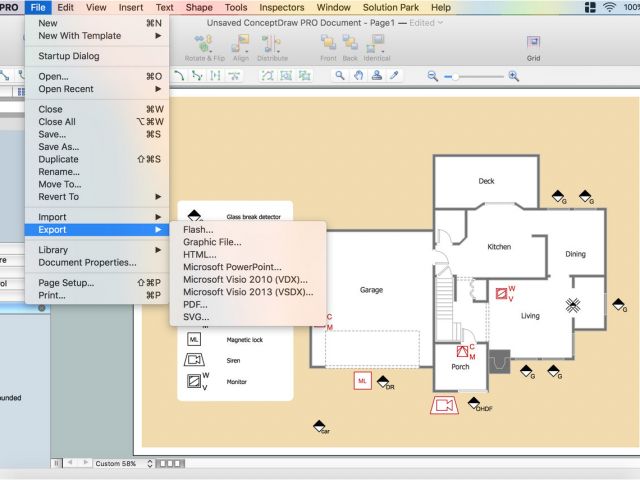640x480 pixels.
Task: Toggle the Grid display button
Action: click(533, 44)
